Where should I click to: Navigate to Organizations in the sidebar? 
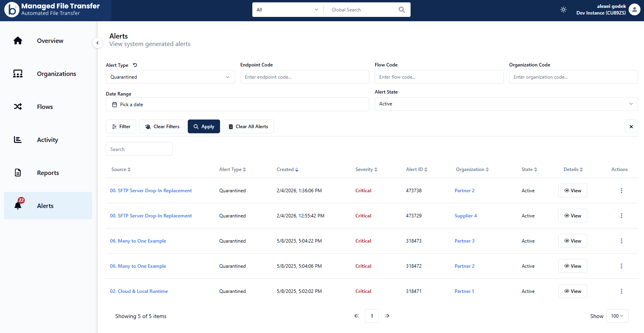point(56,74)
